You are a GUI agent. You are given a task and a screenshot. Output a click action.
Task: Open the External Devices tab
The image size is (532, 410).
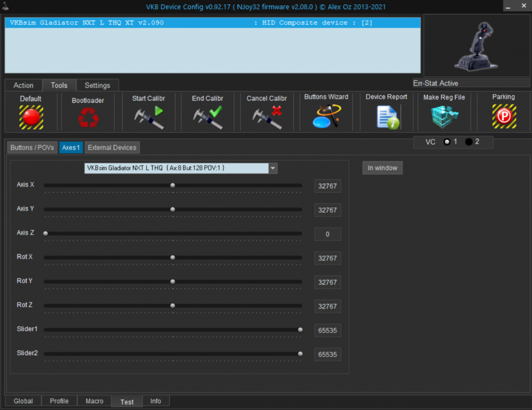tap(112, 147)
